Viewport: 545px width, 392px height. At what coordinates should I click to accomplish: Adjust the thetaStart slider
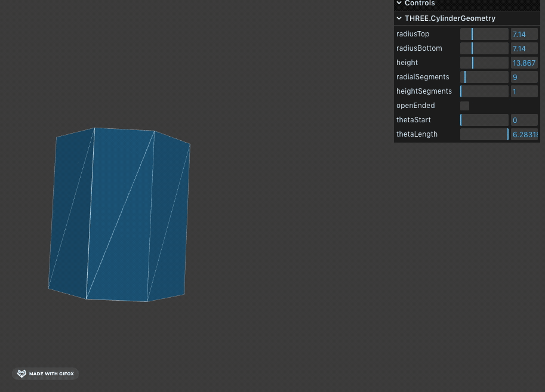pyautogui.click(x=484, y=120)
